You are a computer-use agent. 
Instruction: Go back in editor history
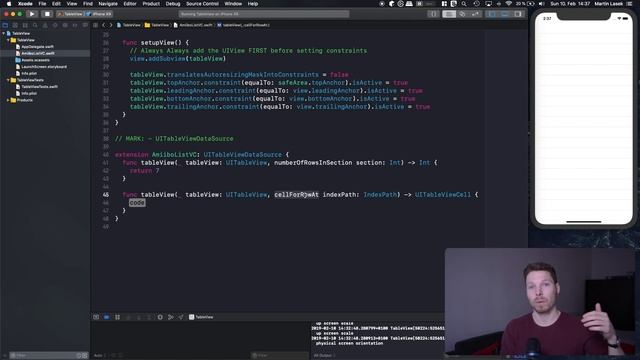(103, 25)
